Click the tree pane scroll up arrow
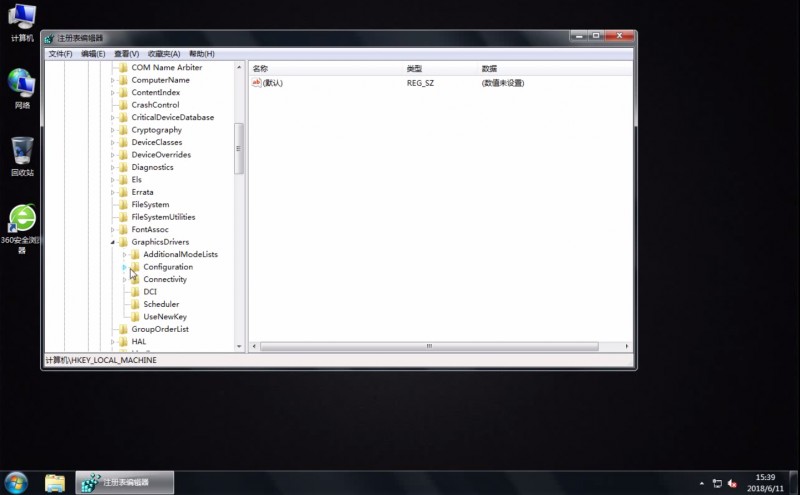Image resolution: width=800 pixels, height=495 pixels. (239, 67)
